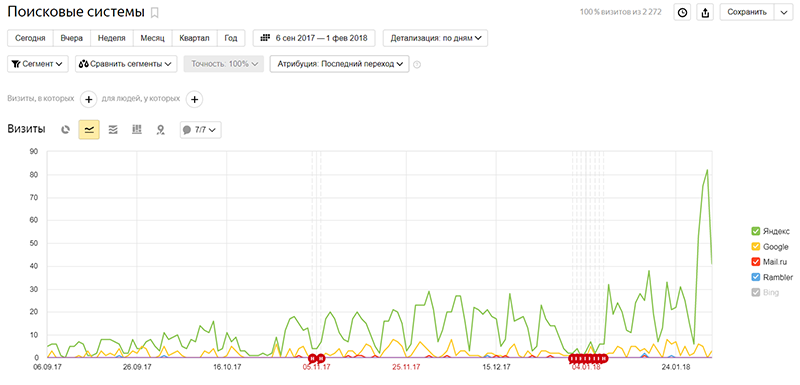
Task: Toggle the Яндекс legend checkbox
Action: pos(756,231)
